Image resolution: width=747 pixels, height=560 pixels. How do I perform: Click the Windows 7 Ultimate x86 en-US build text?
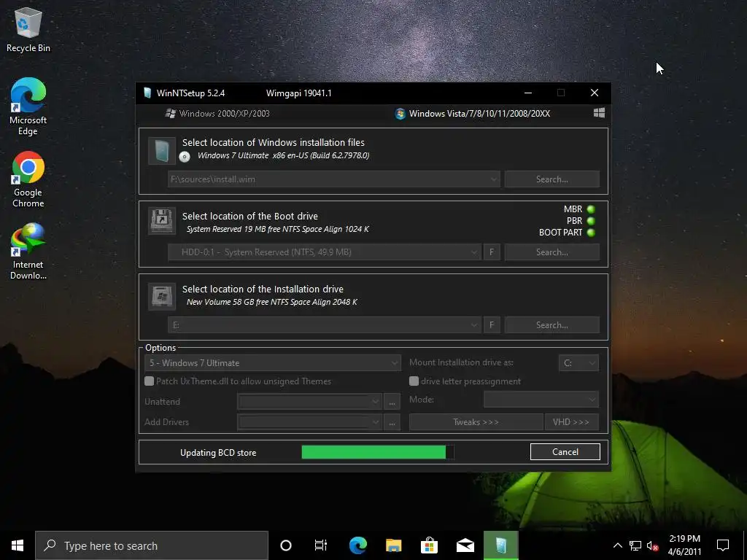(284, 156)
